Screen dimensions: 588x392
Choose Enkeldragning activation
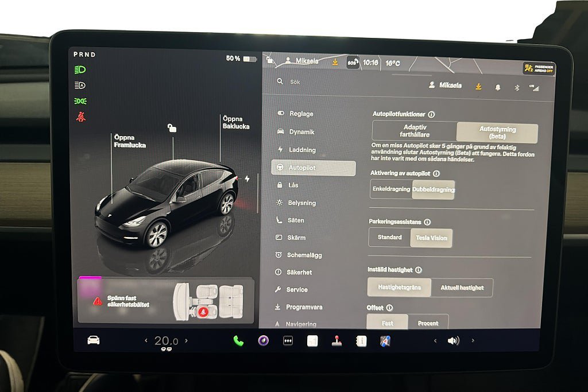391,189
